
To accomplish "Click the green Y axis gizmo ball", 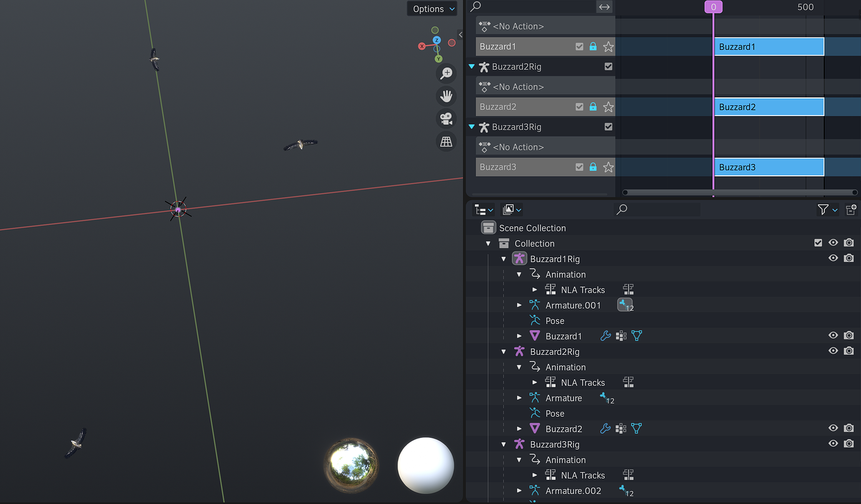I will pos(439,59).
